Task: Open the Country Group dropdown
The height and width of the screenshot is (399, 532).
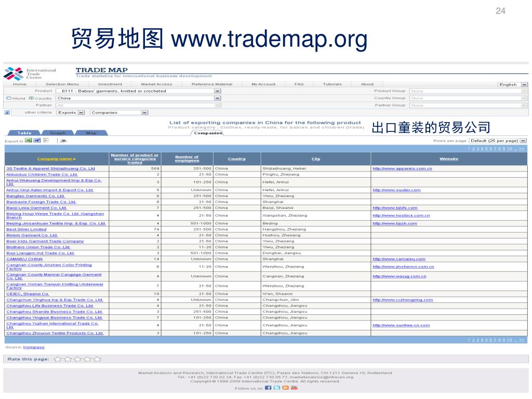Action: (x=468, y=98)
